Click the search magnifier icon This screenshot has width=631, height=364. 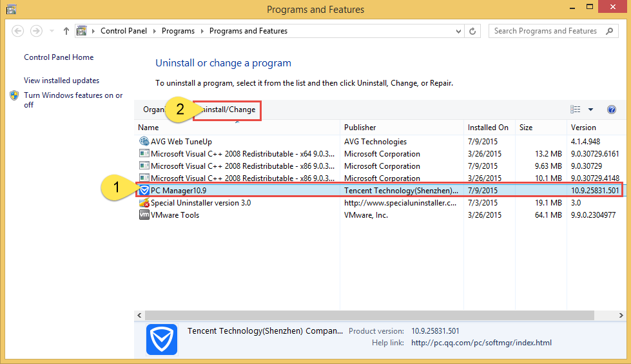pyautogui.click(x=610, y=31)
